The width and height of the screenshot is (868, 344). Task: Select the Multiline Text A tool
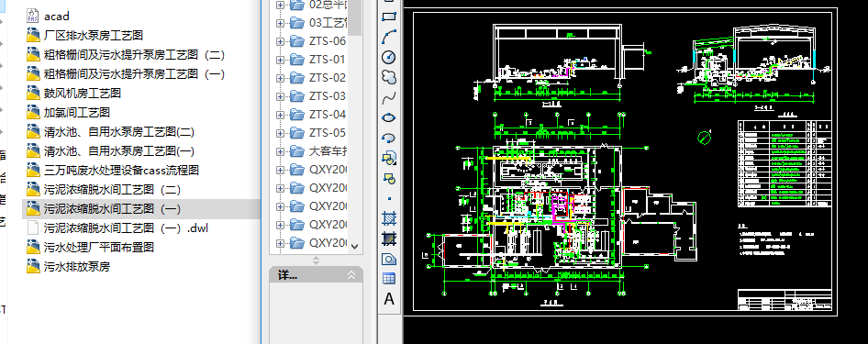coord(389,299)
